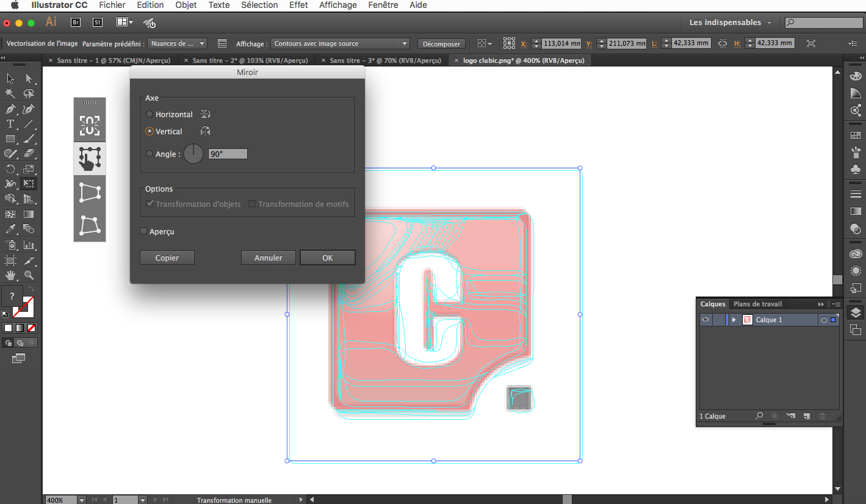The image size is (866, 504).
Task: Select the Rectangle tool
Action: tap(10, 139)
